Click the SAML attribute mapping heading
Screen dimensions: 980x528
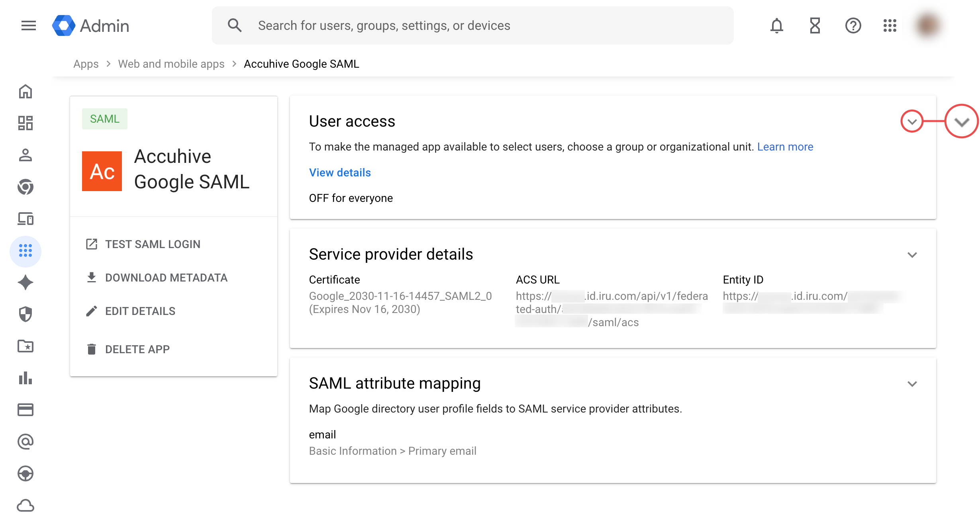coord(395,383)
